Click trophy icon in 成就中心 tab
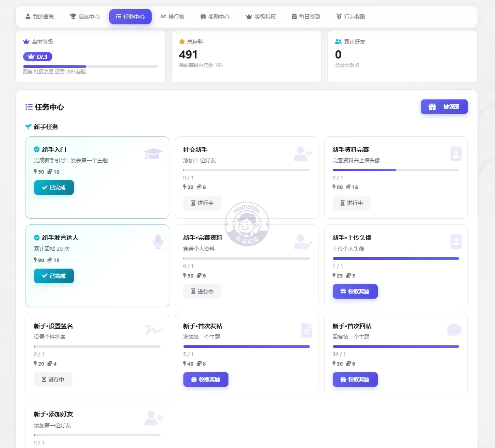Image resolution: width=495 pixels, height=448 pixels. [73, 17]
